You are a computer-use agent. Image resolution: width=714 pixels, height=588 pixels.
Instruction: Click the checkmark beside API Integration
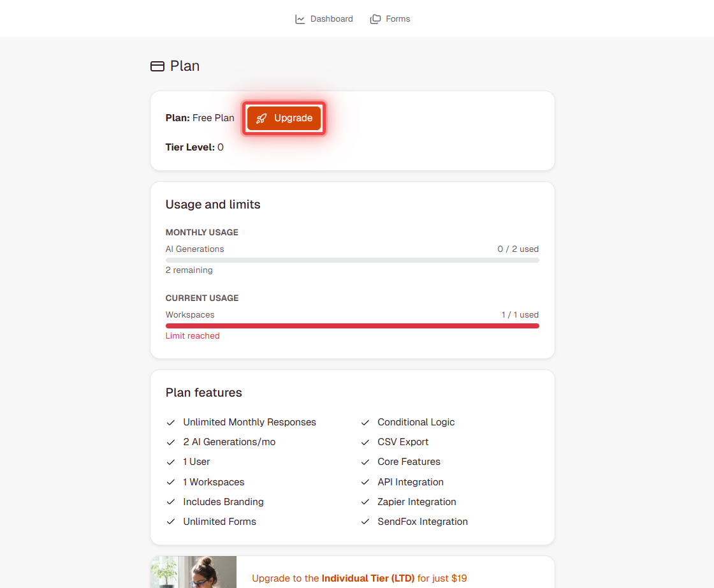[x=365, y=482]
